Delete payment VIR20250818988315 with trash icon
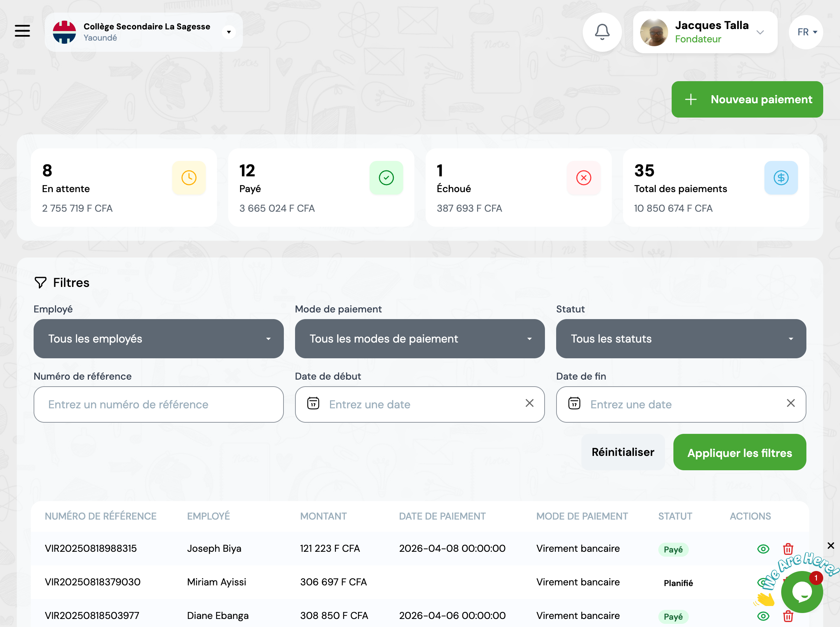This screenshot has width=840, height=627. (x=788, y=549)
